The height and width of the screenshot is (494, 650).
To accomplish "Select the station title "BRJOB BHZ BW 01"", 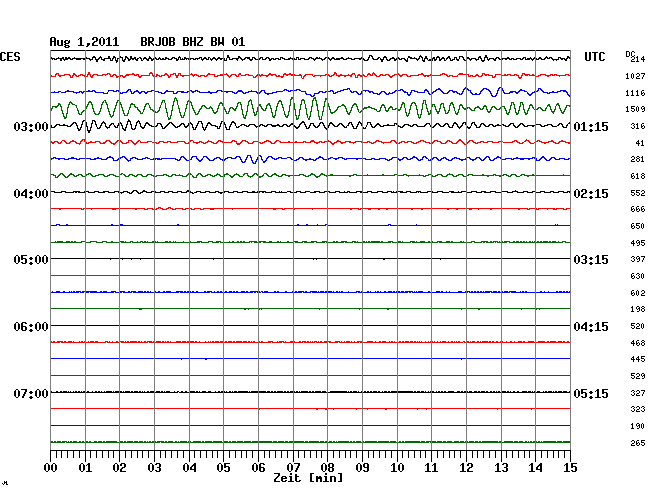I will point(192,42).
